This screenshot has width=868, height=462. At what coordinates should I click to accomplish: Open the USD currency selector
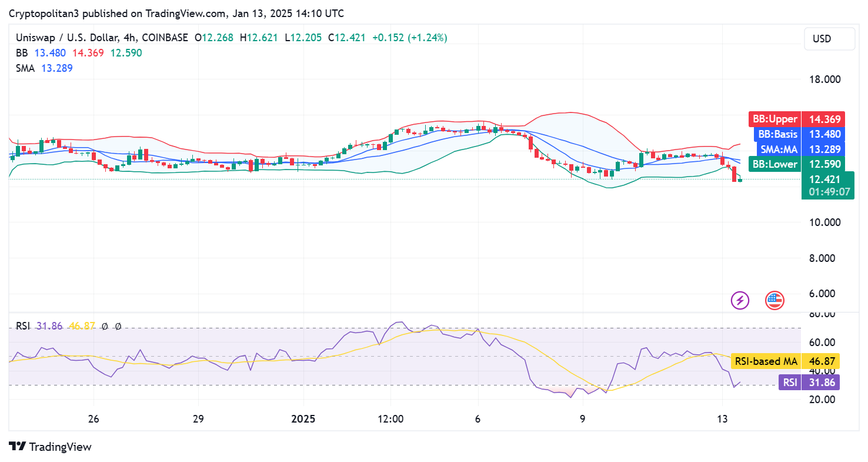829,39
